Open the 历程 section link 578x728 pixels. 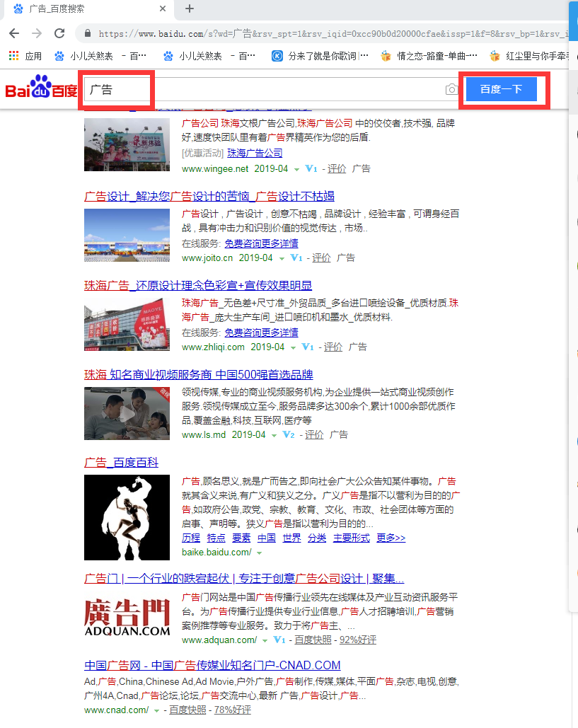(x=191, y=538)
